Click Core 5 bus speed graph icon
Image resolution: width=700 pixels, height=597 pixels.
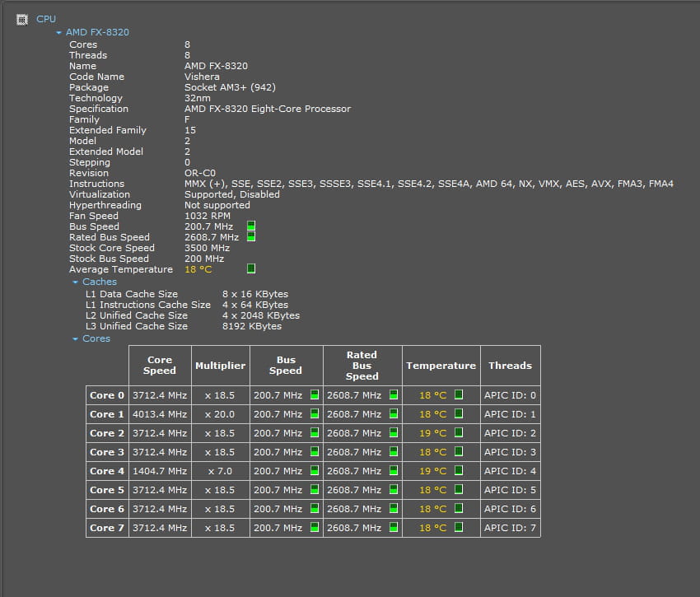[315, 489]
